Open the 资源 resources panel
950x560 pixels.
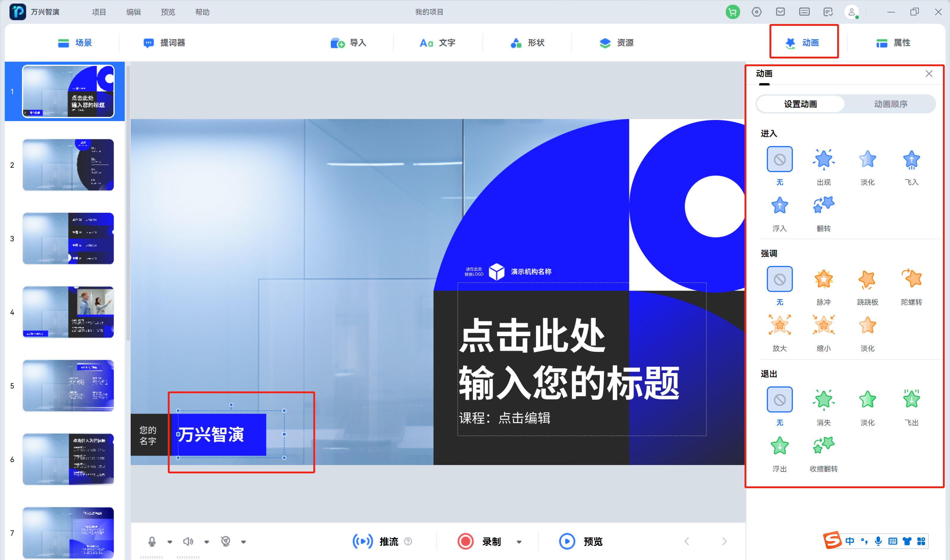click(x=615, y=43)
